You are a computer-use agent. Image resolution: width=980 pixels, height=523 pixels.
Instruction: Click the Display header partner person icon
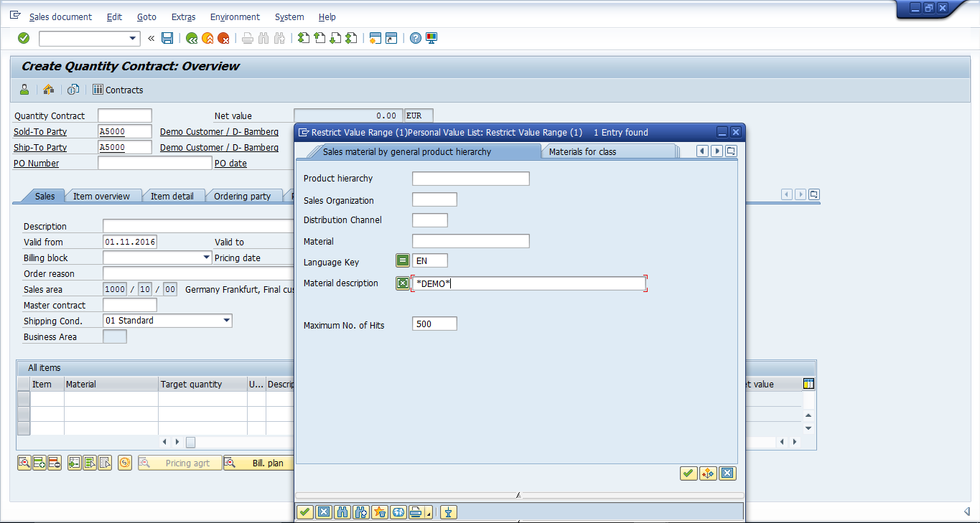24,90
